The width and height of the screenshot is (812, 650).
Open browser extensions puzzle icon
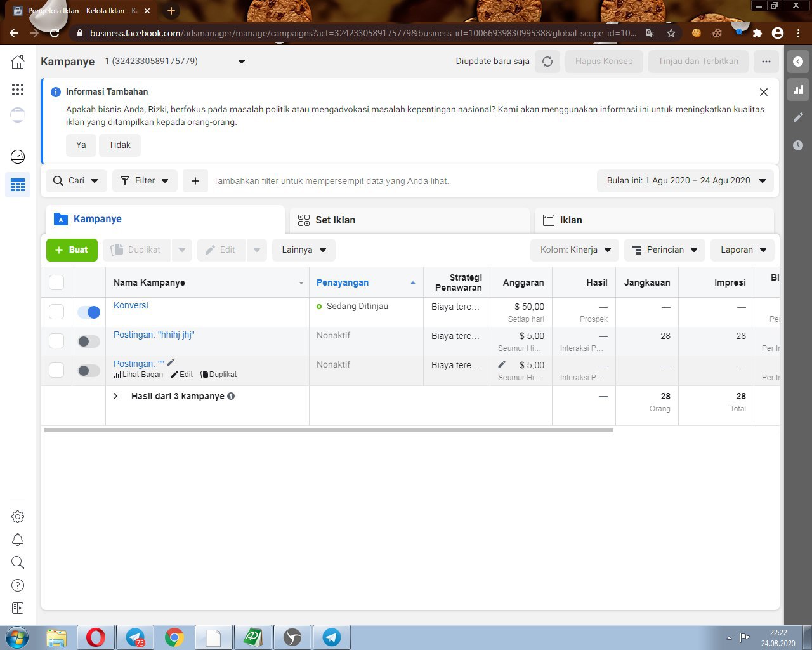(757, 33)
